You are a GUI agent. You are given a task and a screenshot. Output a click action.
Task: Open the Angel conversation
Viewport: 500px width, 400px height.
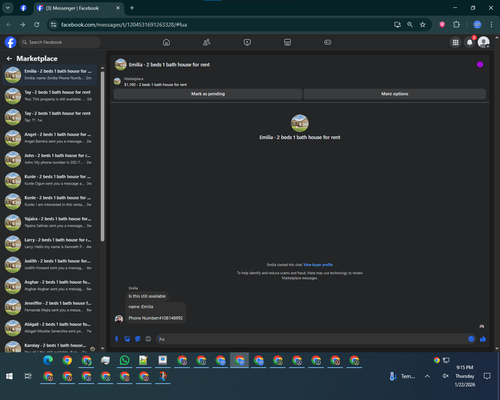(x=50, y=138)
